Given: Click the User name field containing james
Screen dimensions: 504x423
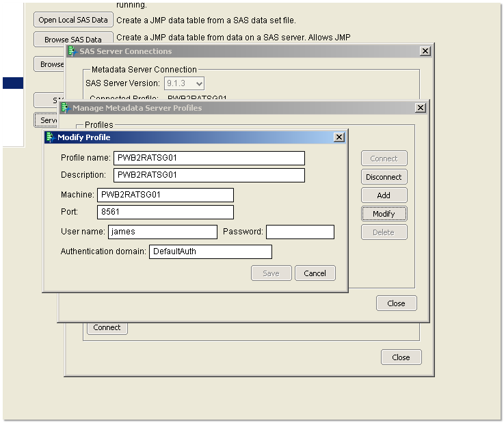Looking at the screenshot, I should click(x=163, y=232).
